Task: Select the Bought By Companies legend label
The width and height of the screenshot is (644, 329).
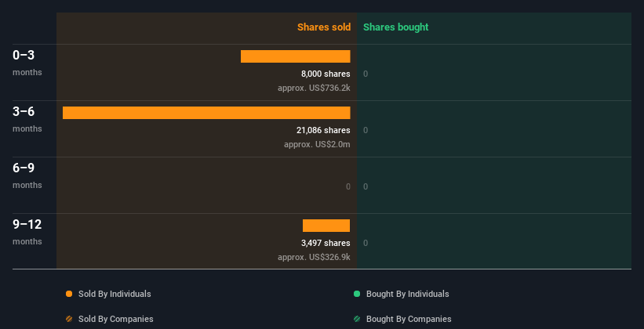Action: click(x=409, y=319)
